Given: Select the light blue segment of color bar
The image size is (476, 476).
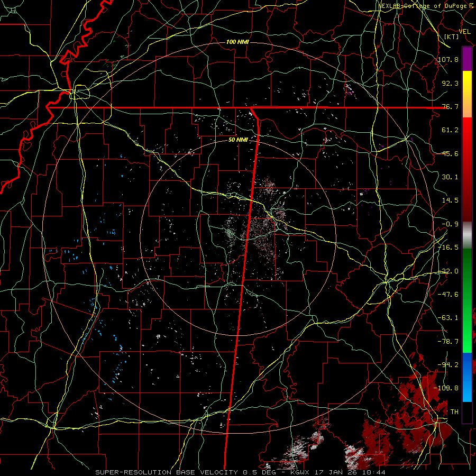Looking at the screenshot, I should 467,377.
